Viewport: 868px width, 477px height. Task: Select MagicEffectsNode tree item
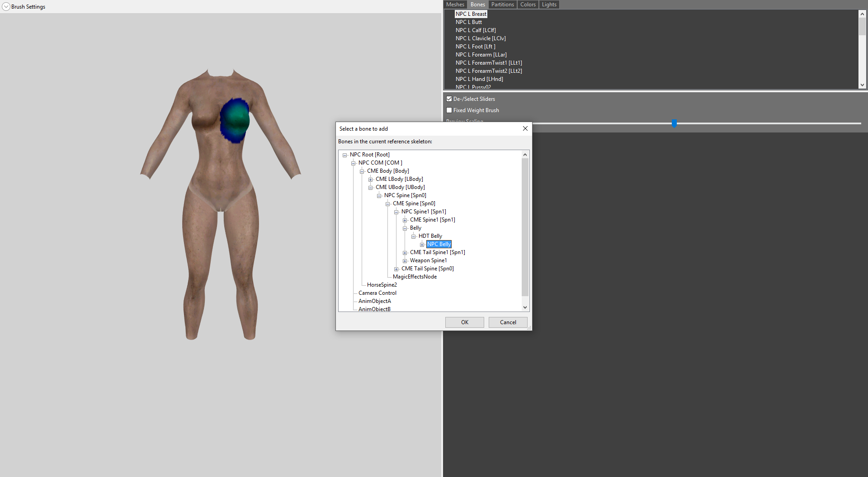pyautogui.click(x=415, y=277)
